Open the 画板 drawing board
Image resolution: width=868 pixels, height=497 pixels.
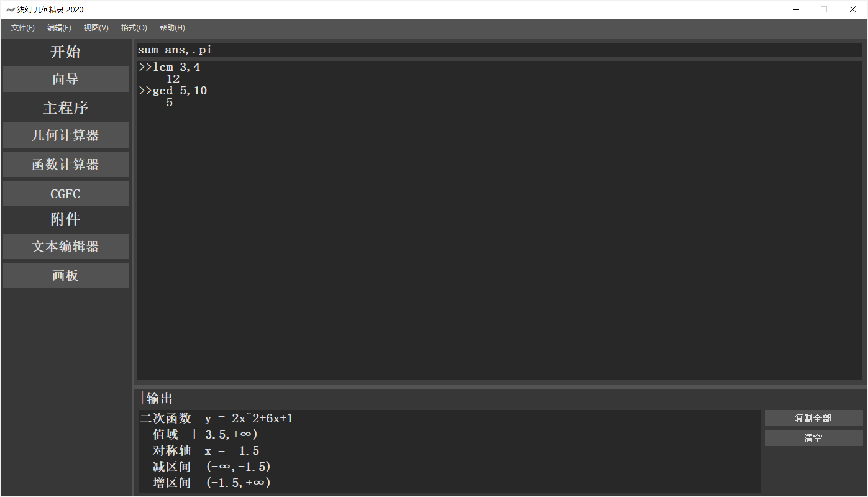point(66,276)
